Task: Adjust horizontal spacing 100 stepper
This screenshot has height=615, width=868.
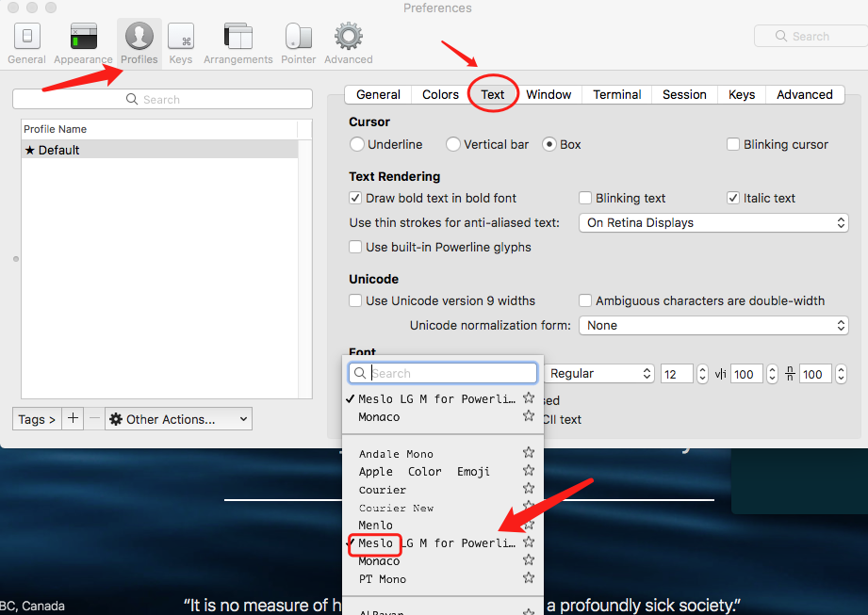Action: 772,374
